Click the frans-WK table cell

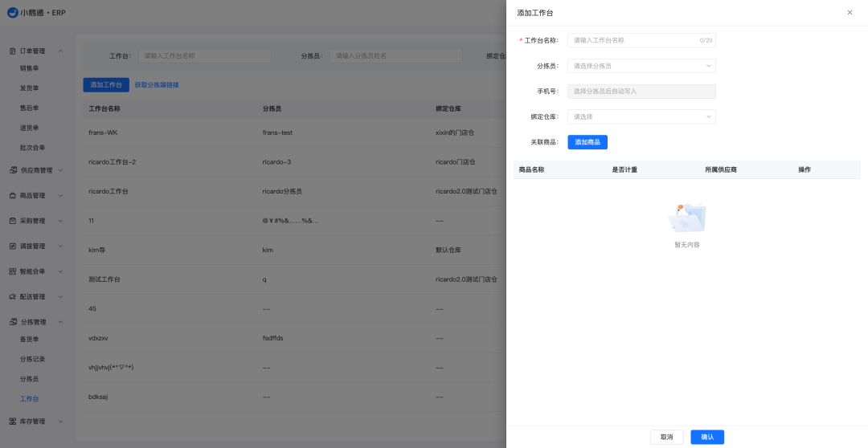pyautogui.click(x=103, y=132)
